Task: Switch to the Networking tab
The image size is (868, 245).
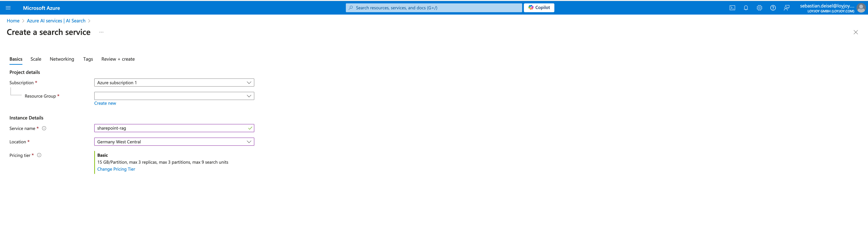Action: (62, 59)
